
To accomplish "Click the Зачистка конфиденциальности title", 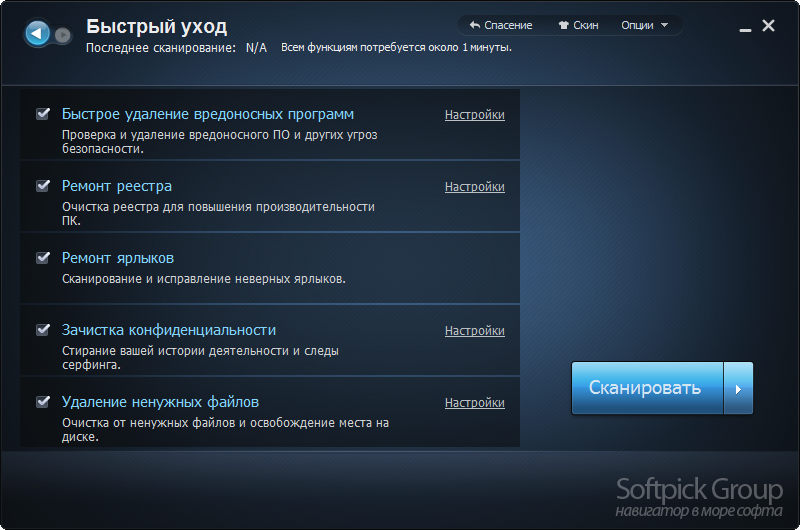I will click(x=169, y=330).
